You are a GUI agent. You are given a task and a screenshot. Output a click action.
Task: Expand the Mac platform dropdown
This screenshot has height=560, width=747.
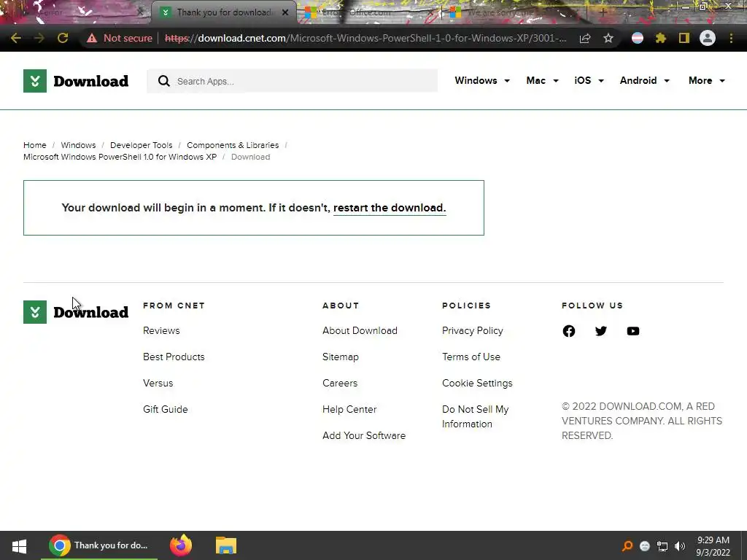(542, 80)
